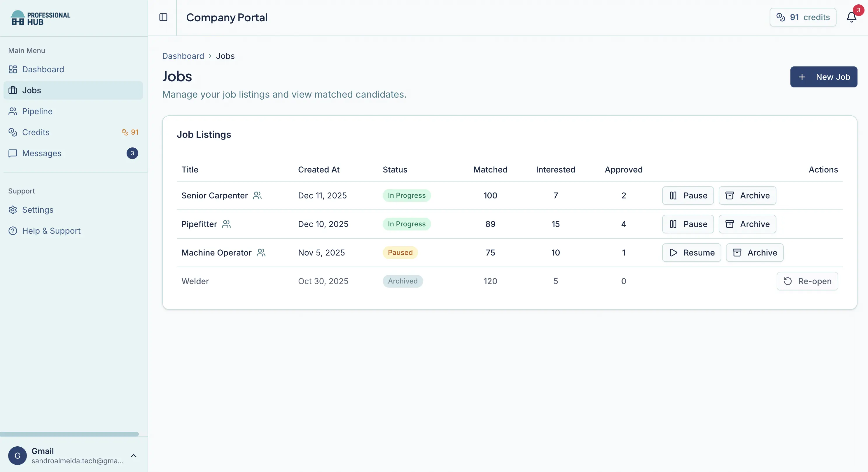The image size is (868, 472).
Task: Click the candidates icon beside Senior Carpenter
Action: (x=257, y=196)
